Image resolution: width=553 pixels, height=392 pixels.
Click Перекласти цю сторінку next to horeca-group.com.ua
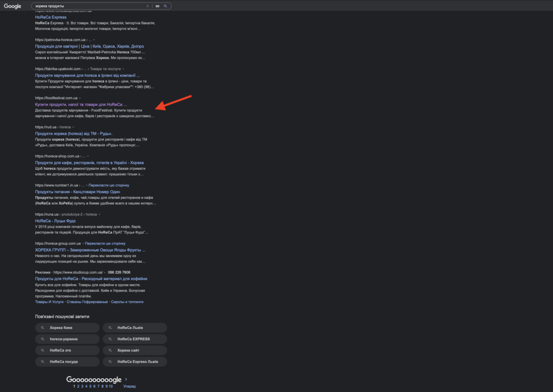[105, 244]
